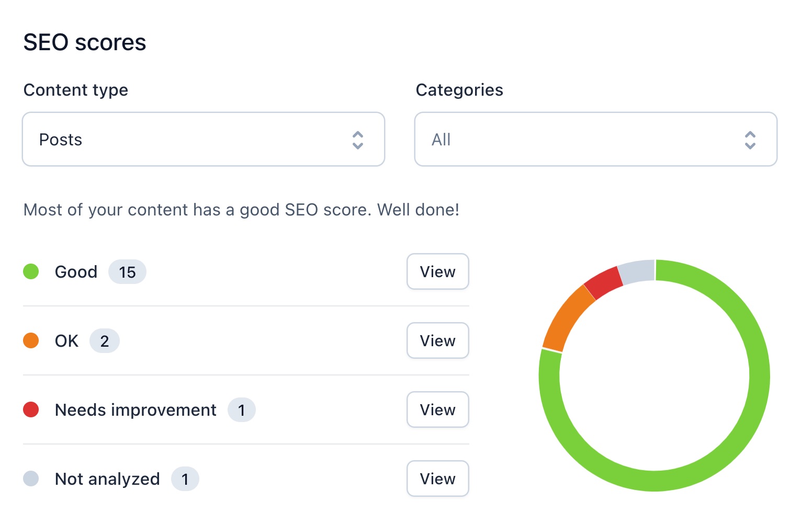Select the SEO scores heading
Screen dimensions: 812x524
(x=84, y=42)
